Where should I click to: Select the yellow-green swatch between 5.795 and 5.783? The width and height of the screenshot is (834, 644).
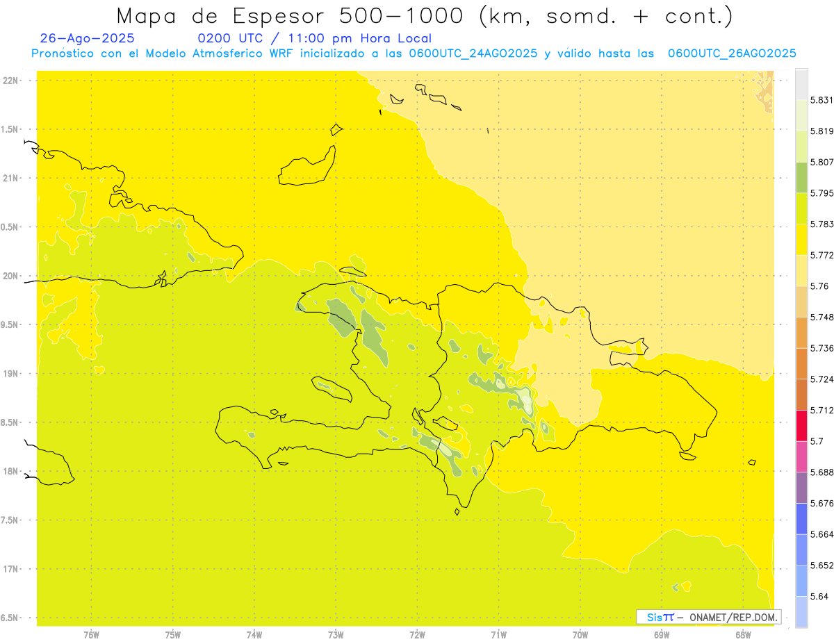coord(801,208)
